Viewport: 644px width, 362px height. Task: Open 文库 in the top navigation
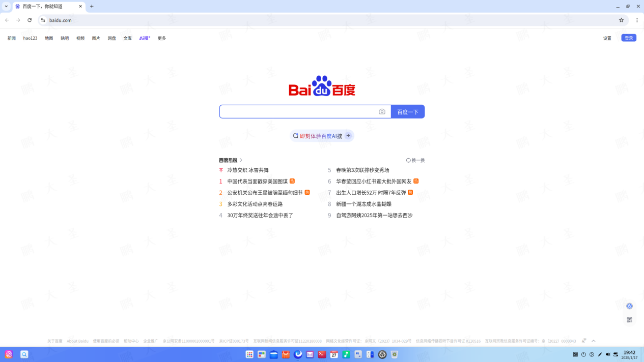[128, 38]
